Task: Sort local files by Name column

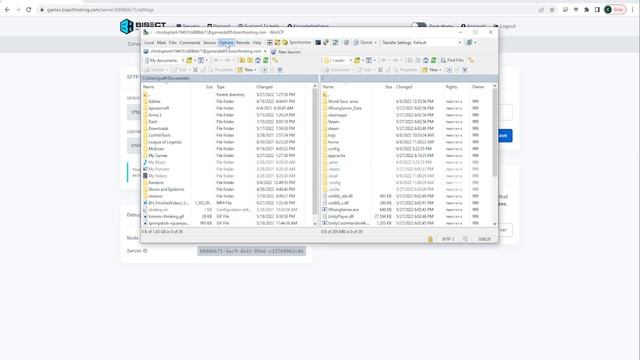Action: point(167,87)
